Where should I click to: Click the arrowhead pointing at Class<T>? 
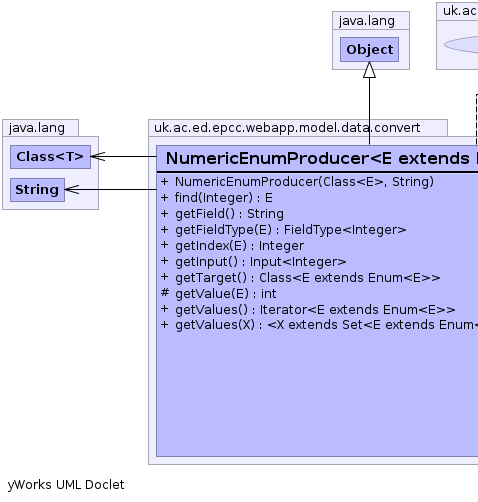tap(98, 156)
